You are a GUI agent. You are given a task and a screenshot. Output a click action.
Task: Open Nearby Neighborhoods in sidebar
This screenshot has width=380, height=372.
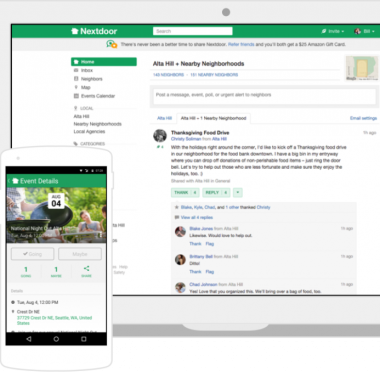pos(98,124)
